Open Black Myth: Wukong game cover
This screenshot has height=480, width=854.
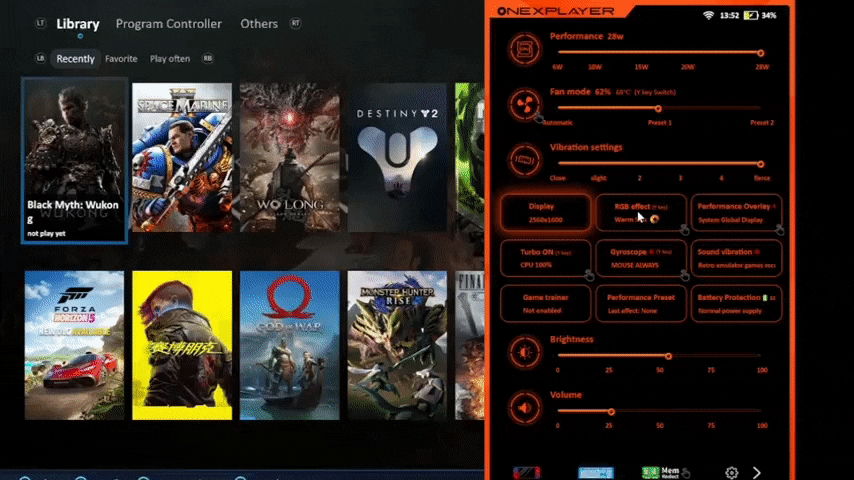[x=74, y=160]
